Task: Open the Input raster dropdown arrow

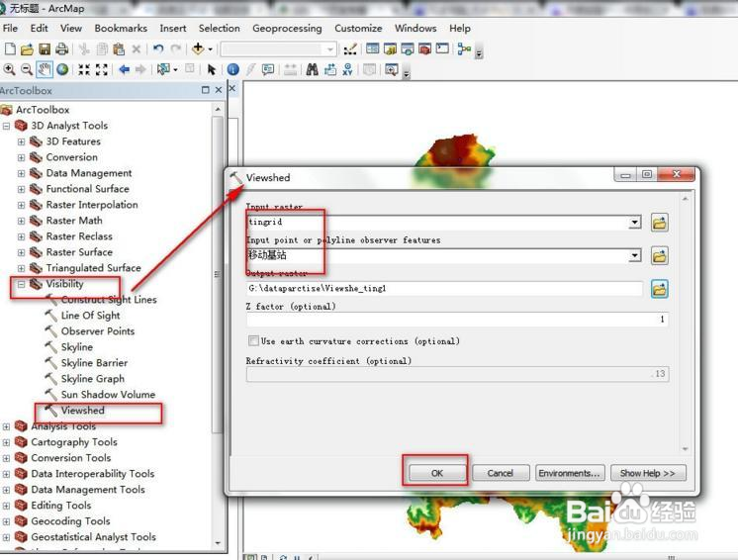Action: (635, 222)
